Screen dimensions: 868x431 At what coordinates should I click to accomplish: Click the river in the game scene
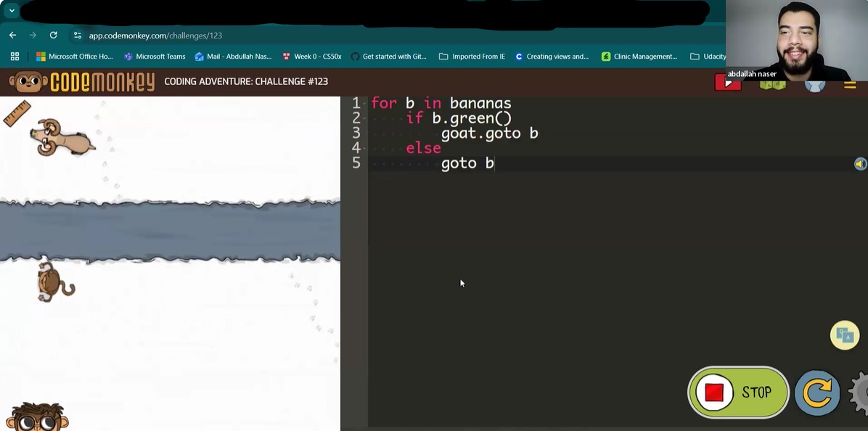[170, 231]
